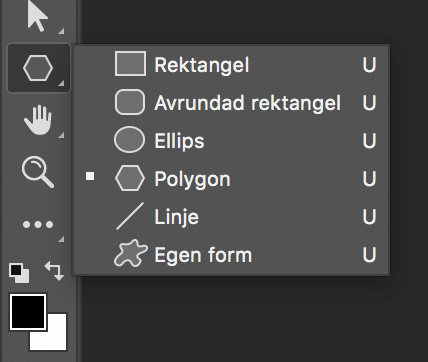The image size is (428, 362).
Task: Select the Hand tool
Action: [x=38, y=120]
